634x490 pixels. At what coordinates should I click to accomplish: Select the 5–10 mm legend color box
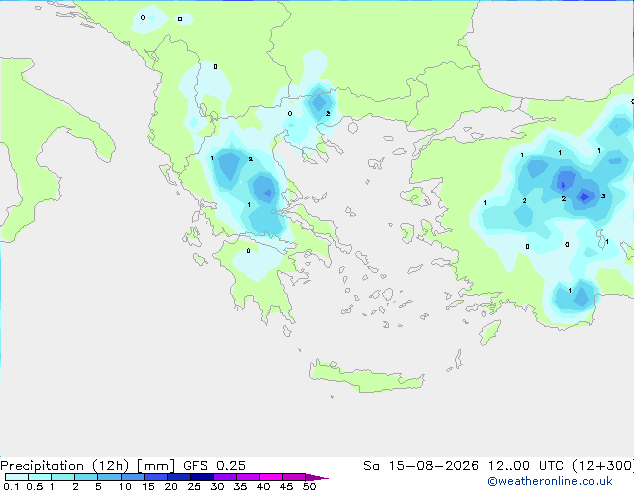(x=109, y=477)
